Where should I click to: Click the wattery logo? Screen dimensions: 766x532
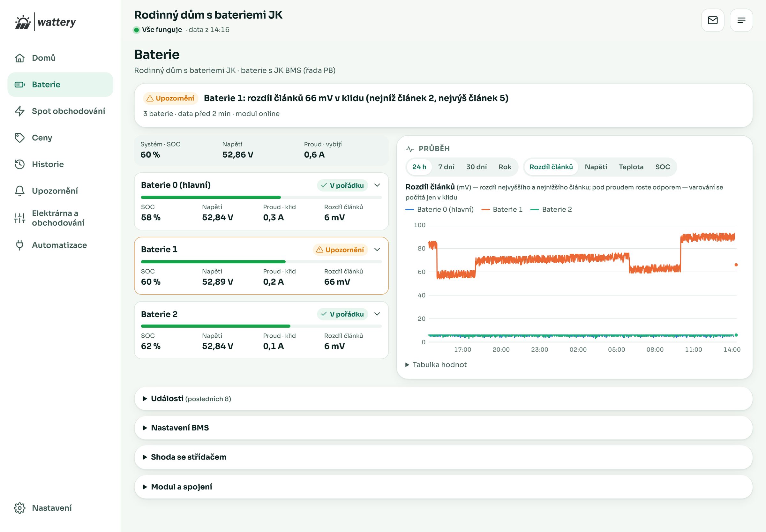point(45,22)
